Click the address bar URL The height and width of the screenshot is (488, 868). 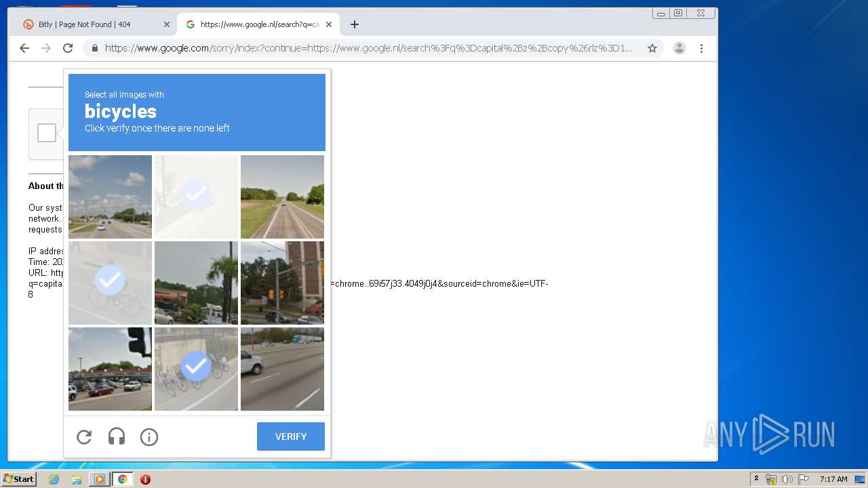coord(369,48)
